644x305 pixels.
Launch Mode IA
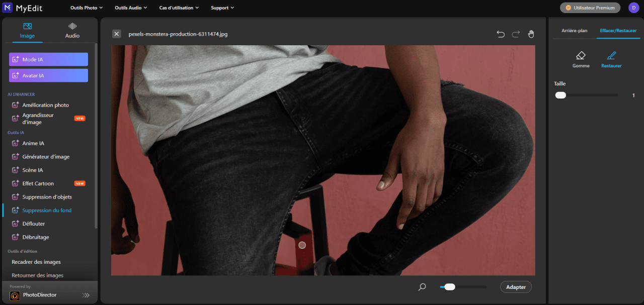[x=48, y=59]
